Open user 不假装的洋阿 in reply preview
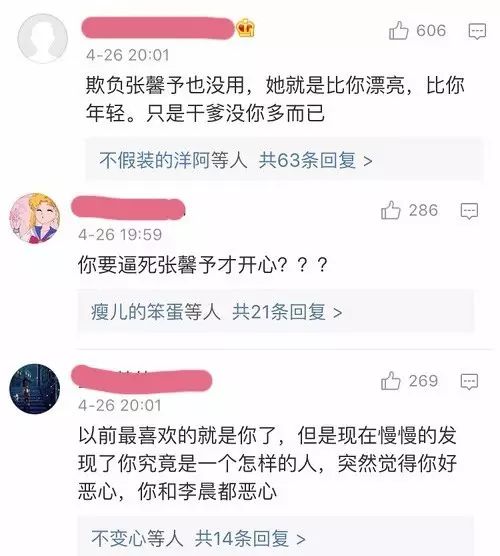This screenshot has width=500, height=556. (x=155, y=161)
